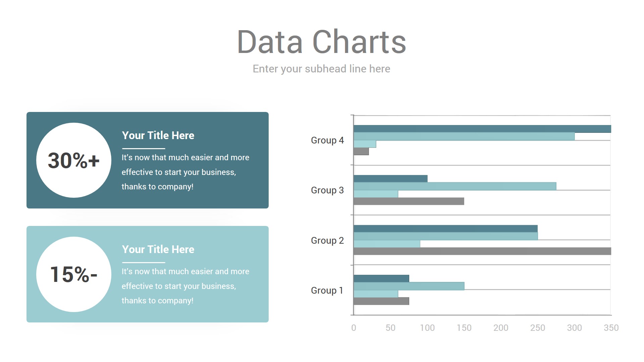Viewport: 644px width, 362px height.
Task: Select the long gray bar in Group 2
Action: [x=482, y=251]
